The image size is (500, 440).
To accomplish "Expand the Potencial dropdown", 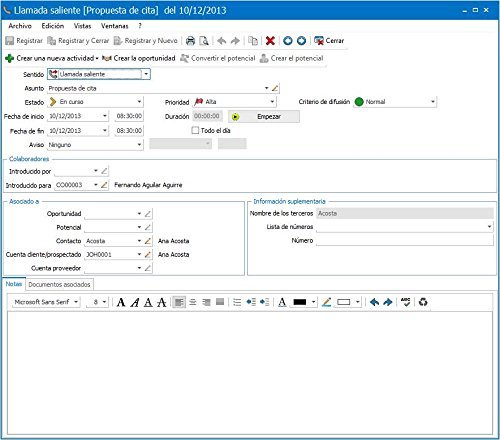I will [x=139, y=227].
